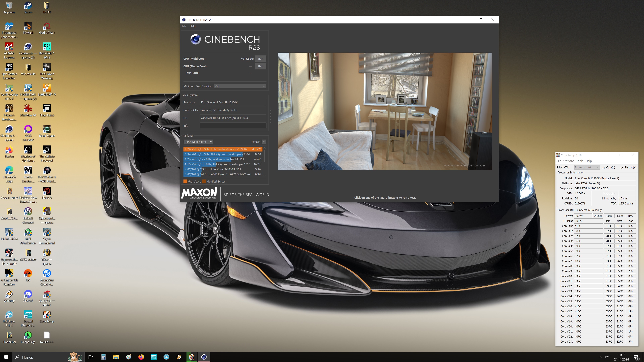Open File Explorer from the taskbar
The width and height of the screenshot is (644, 362).
tap(116, 357)
